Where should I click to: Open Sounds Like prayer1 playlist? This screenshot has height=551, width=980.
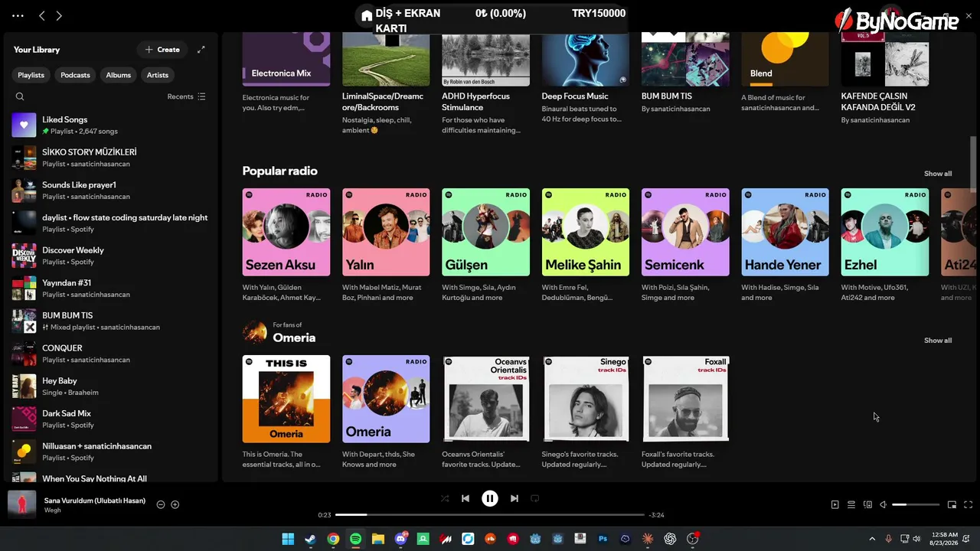110,190
